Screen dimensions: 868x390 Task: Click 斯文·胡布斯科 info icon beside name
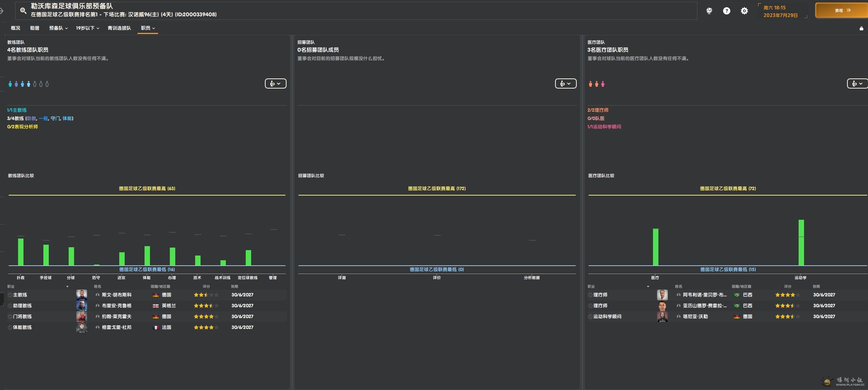[98, 295]
